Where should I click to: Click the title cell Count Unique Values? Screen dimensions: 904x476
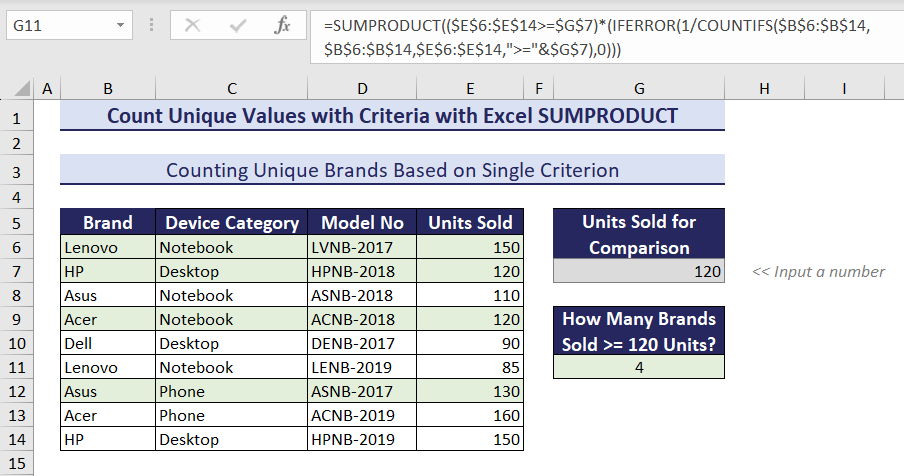point(392,116)
